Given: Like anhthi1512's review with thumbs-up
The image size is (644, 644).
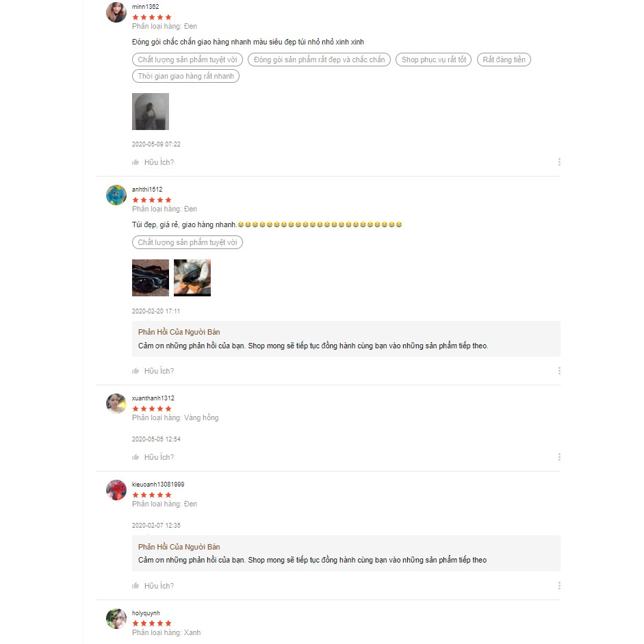Looking at the screenshot, I should coord(136,371).
